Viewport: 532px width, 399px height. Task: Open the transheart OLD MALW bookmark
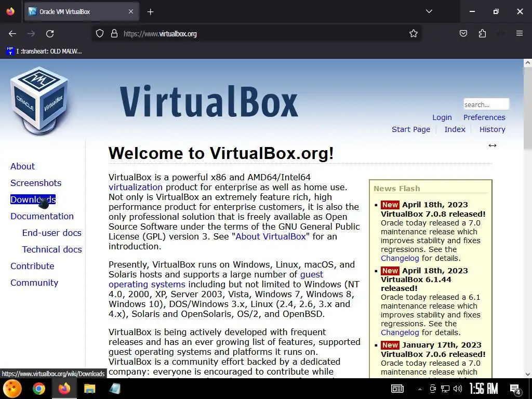(44, 51)
